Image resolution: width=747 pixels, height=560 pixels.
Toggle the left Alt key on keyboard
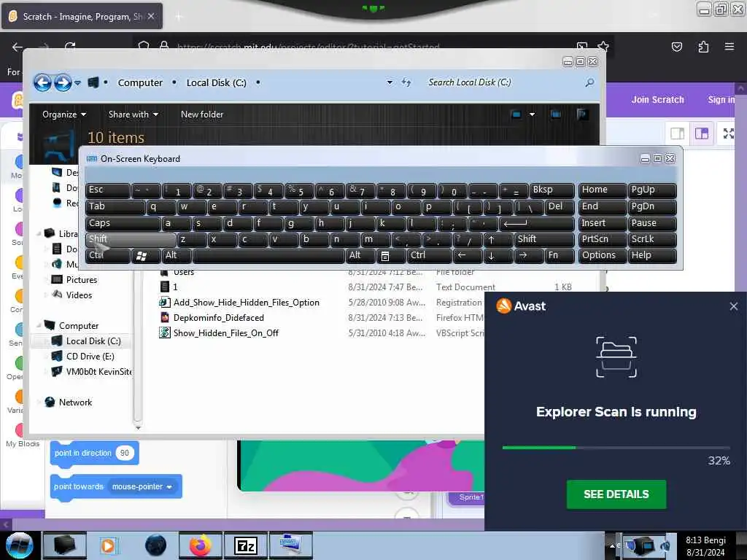(177, 256)
